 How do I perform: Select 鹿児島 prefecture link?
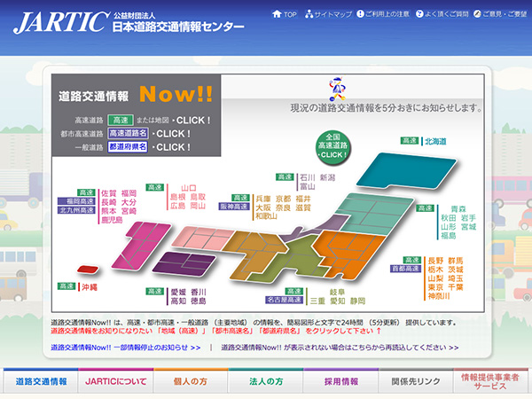[112, 220]
